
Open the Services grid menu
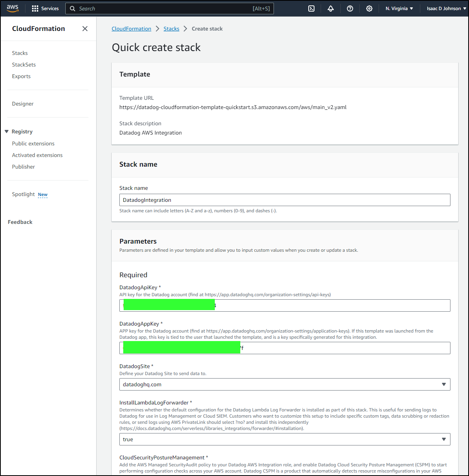pos(35,9)
